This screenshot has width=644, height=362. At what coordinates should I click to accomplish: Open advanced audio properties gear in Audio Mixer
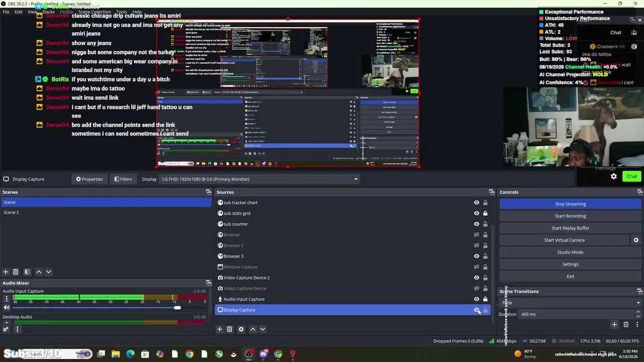tap(6, 329)
